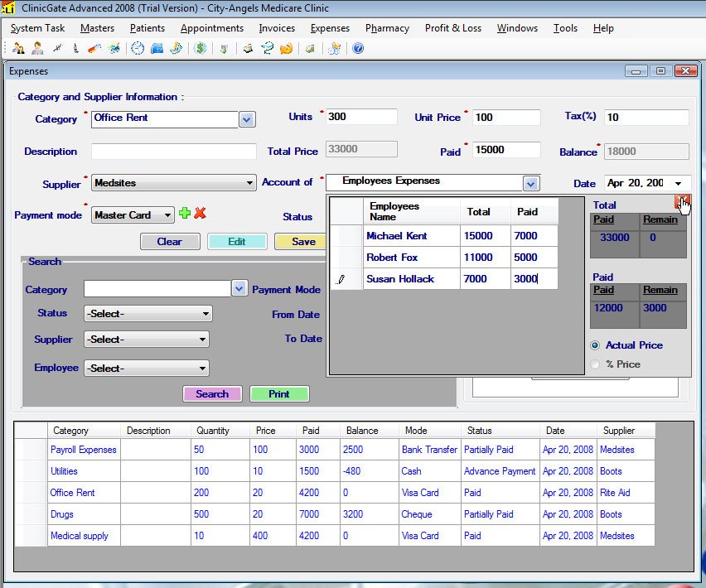This screenshot has width=706, height=588.
Task: Click the blue help question mark icon
Action: 358,48
